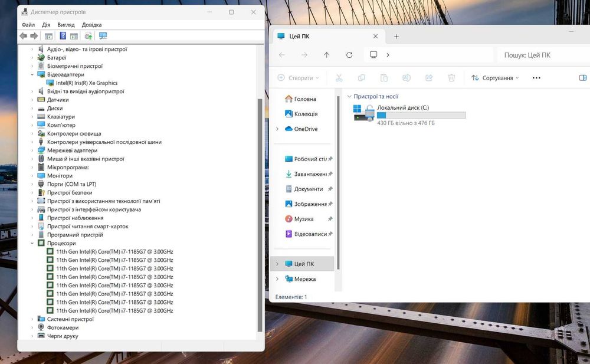Image resolution: width=590 pixels, height=364 pixels.
Task: Click the update driver toolbar icon
Action: 88,36
